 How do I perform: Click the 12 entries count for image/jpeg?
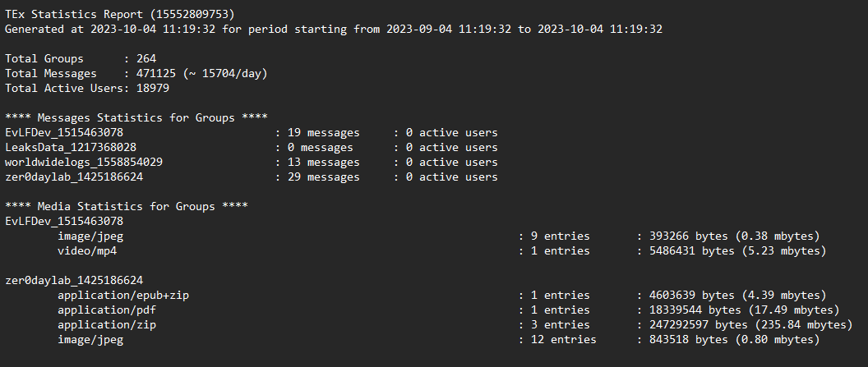click(564, 339)
